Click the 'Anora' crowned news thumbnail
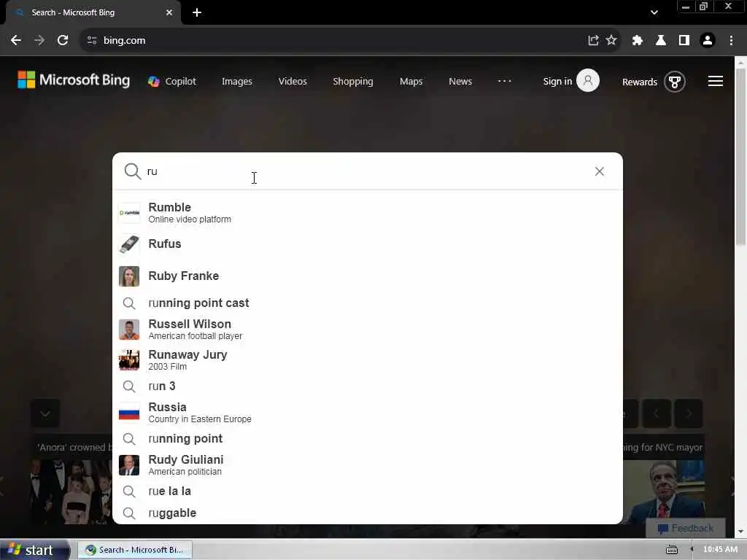The width and height of the screenshot is (747, 560). pyautogui.click(x=71, y=492)
